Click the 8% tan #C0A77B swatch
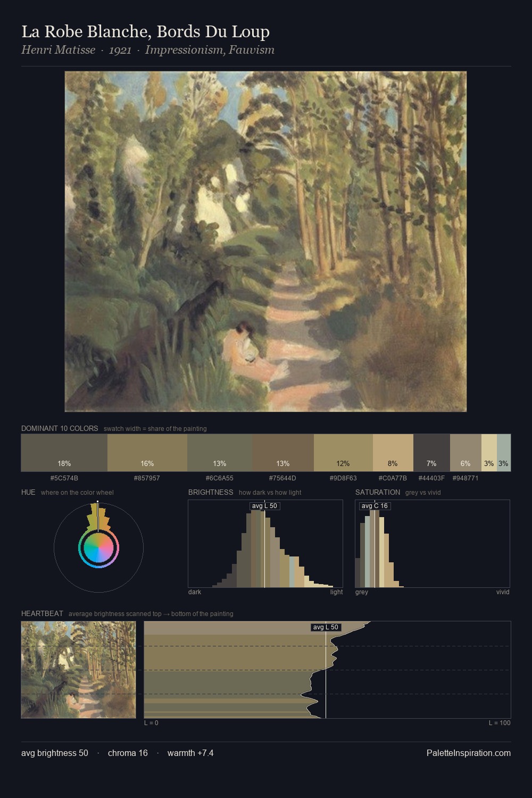Screen dimensions: 532x798 point(393,453)
